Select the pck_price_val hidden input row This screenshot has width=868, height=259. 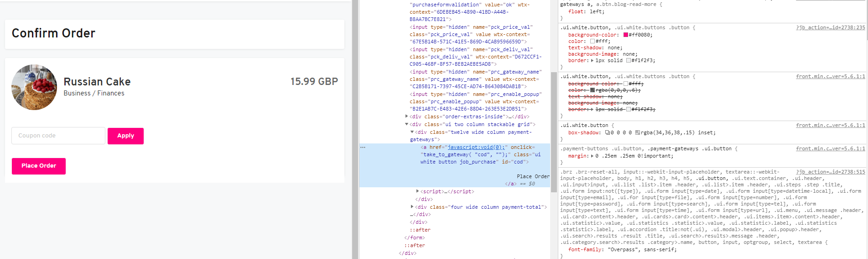[471, 34]
